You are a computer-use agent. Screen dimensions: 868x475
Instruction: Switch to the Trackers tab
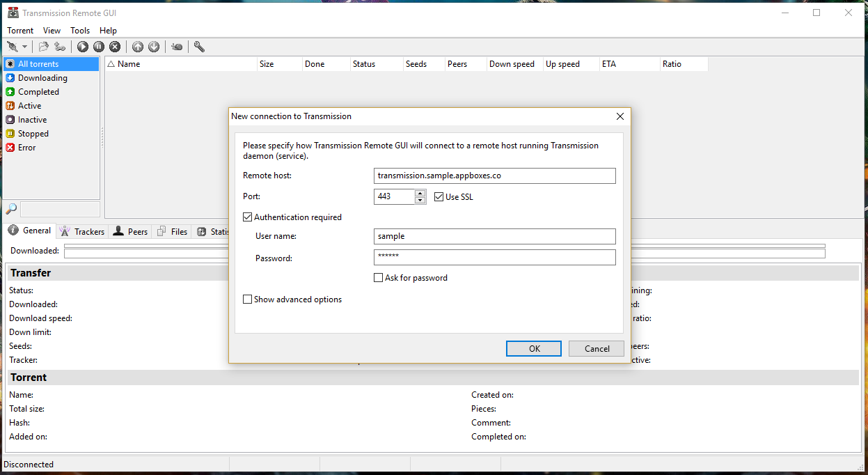tap(82, 231)
